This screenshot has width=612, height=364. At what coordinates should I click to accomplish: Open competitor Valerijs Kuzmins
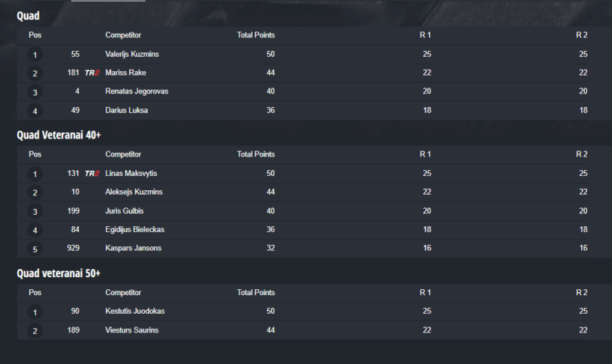pos(132,54)
